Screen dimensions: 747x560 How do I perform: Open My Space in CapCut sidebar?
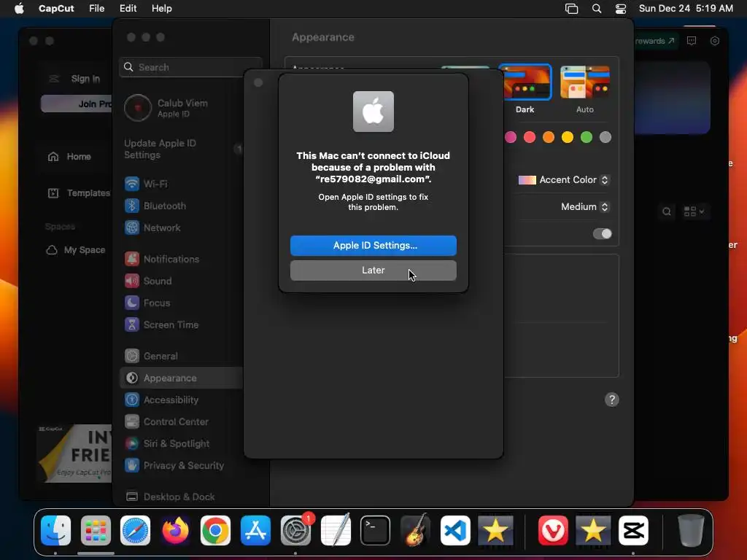pyautogui.click(x=76, y=250)
